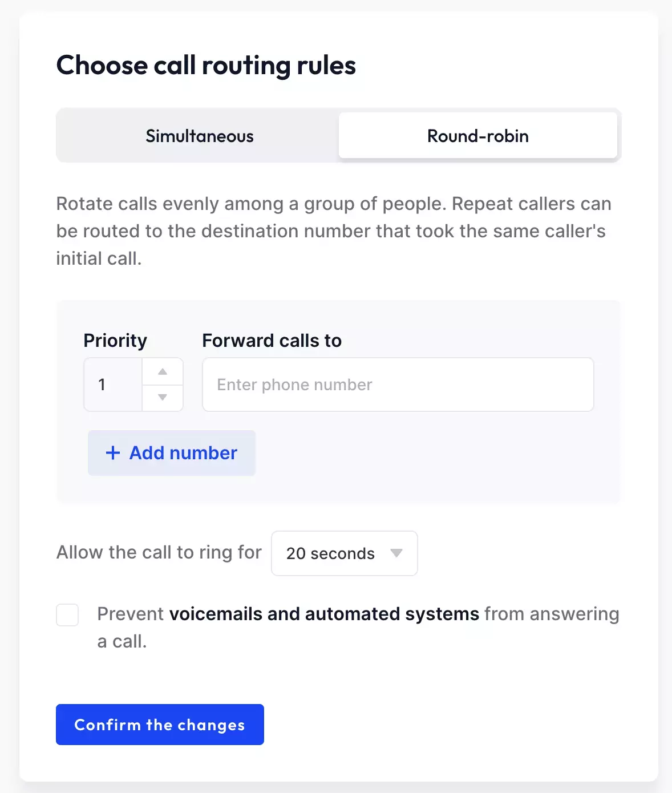Select the Simultaneous routing tab
The image size is (672, 793).
pyautogui.click(x=199, y=136)
